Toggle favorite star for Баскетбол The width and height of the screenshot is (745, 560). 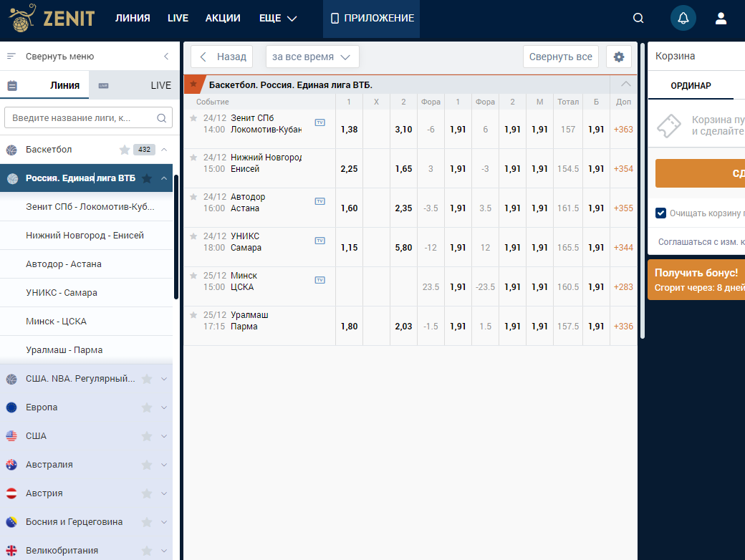click(125, 150)
